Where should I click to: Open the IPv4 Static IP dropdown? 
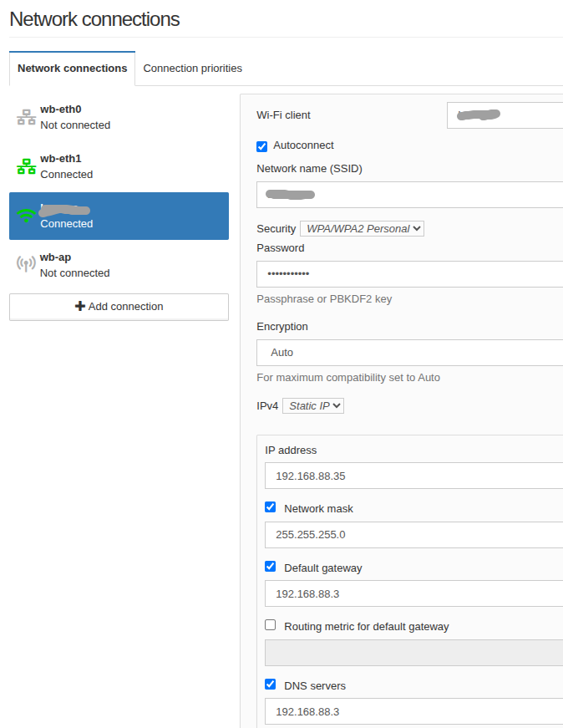313,405
